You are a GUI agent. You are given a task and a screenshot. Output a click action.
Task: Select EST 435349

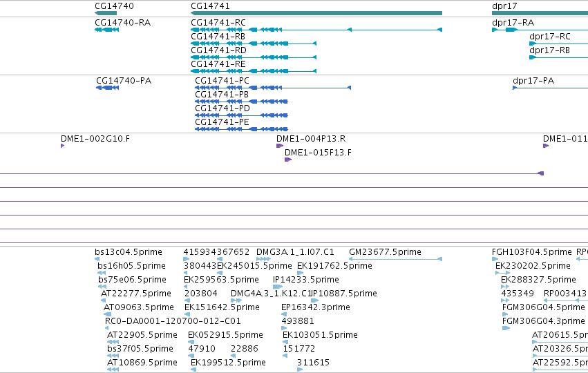518,294
